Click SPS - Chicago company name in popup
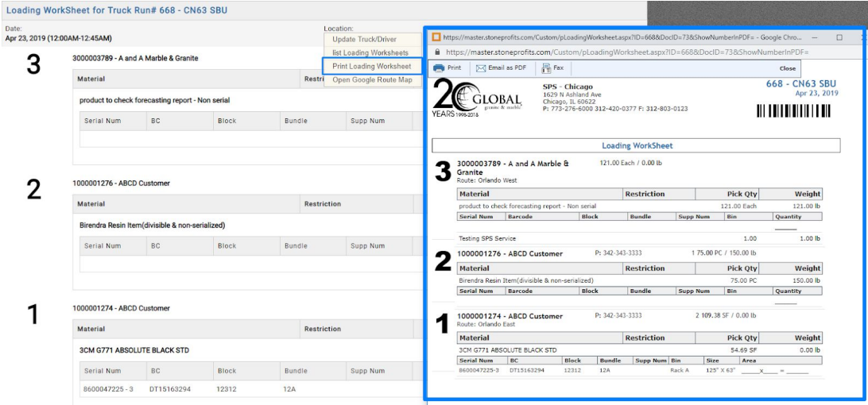 tap(568, 87)
